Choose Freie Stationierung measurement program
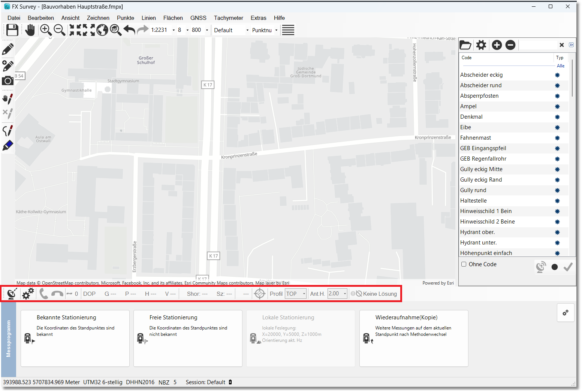582x392 pixels. click(188, 338)
